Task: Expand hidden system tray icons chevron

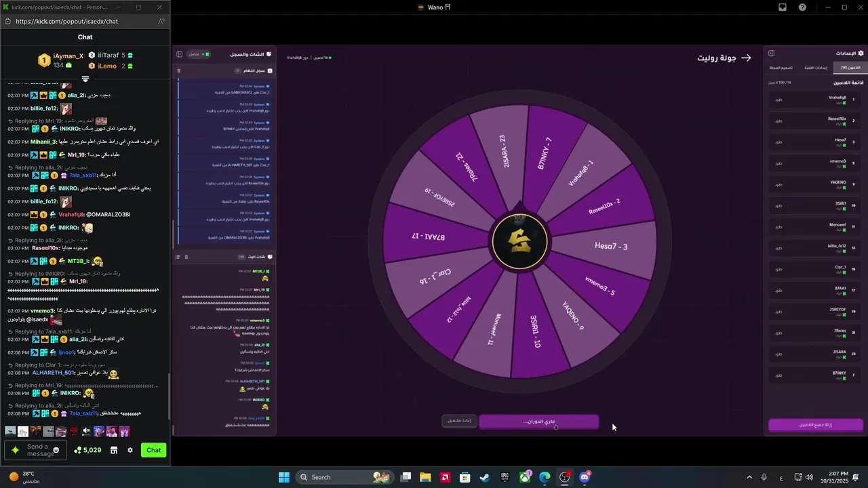Action: [x=749, y=477]
